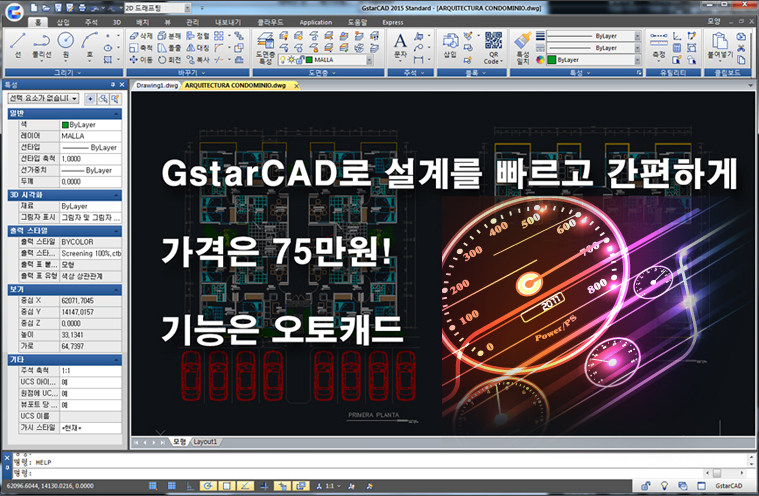
Task: Toggle Grid display in status bar
Action: pyautogui.click(x=171, y=486)
